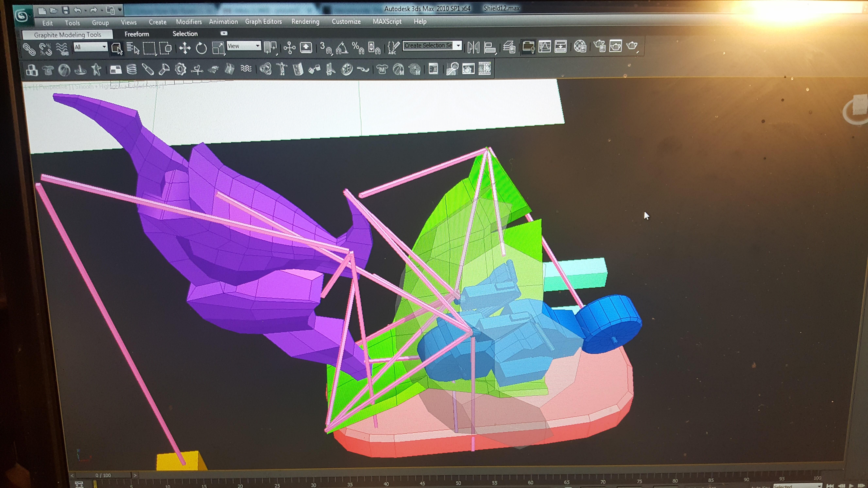868x488 pixels.
Task: Open the Rendering menu
Action: [x=305, y=22]
